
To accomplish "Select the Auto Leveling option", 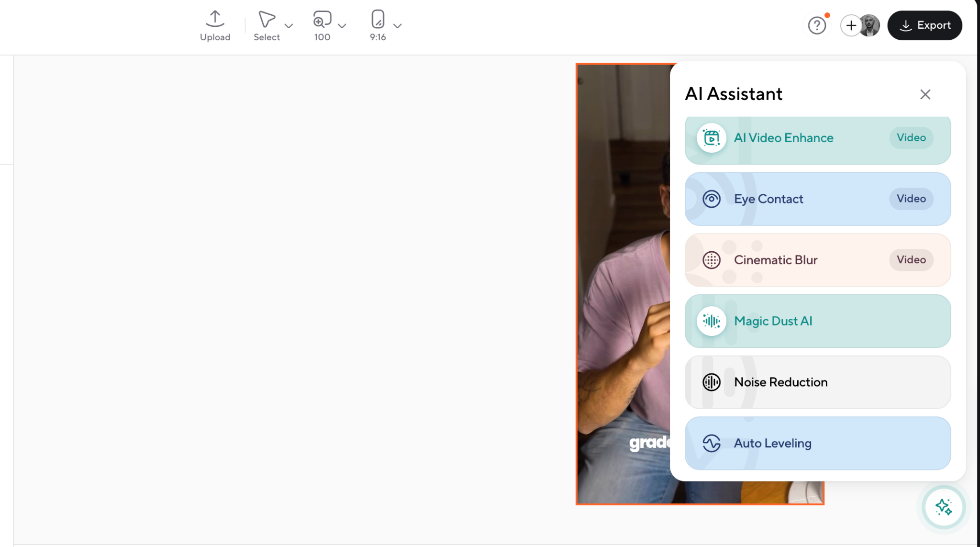I will click(817, 443).
